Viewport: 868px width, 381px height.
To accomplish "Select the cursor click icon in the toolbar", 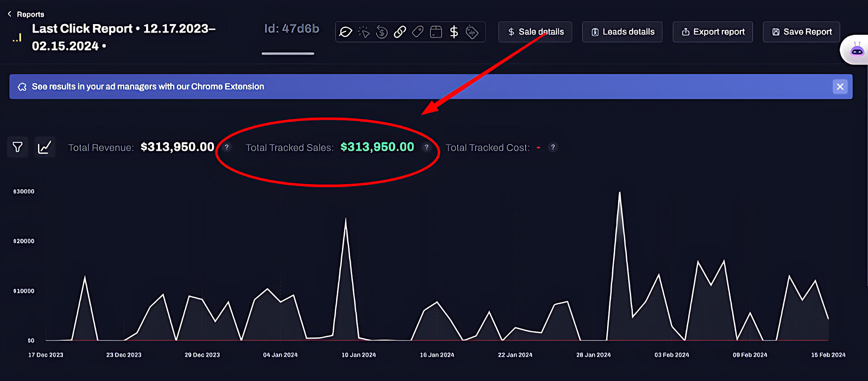I will pos(363,32).
